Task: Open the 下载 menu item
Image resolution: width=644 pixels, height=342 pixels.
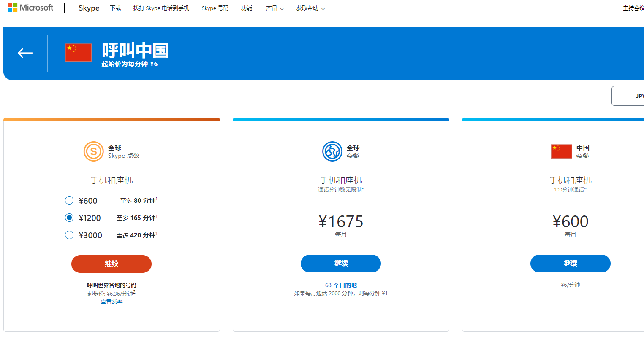Action: (x=115, y=8)
